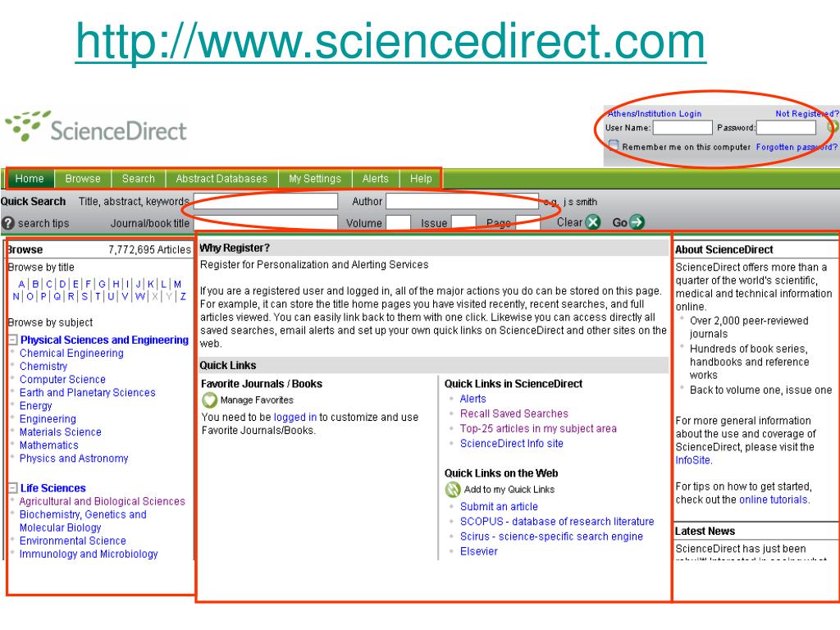
Task: Open SCOPUS database of research literature
Action: (557, 521)
